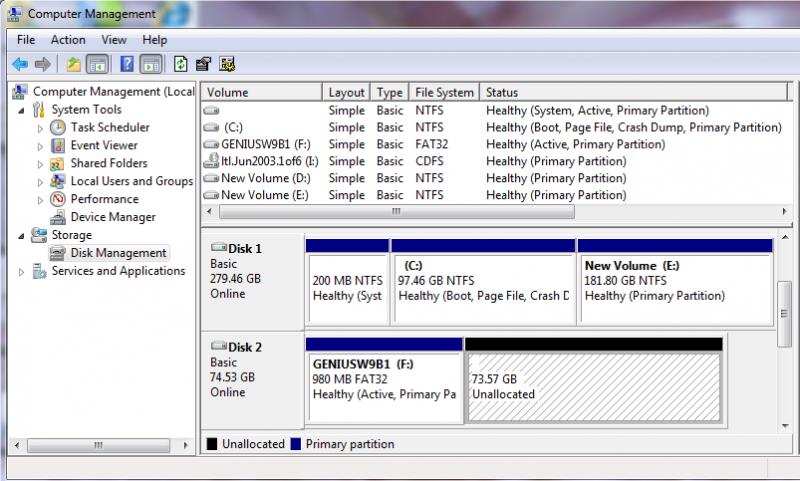800x481 pixels.
Task: Collapse the System Tools tree node
Action: 22,110
